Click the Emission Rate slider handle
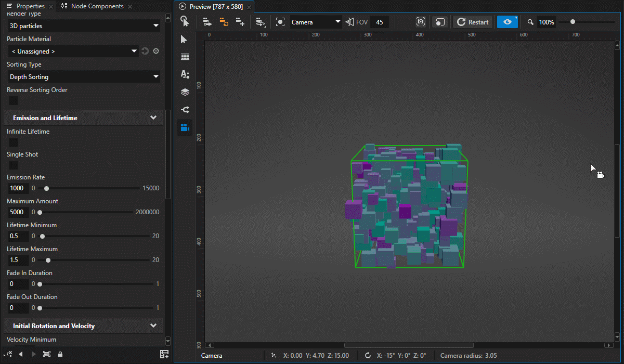 pyautogui.click(x=47, y=188)
